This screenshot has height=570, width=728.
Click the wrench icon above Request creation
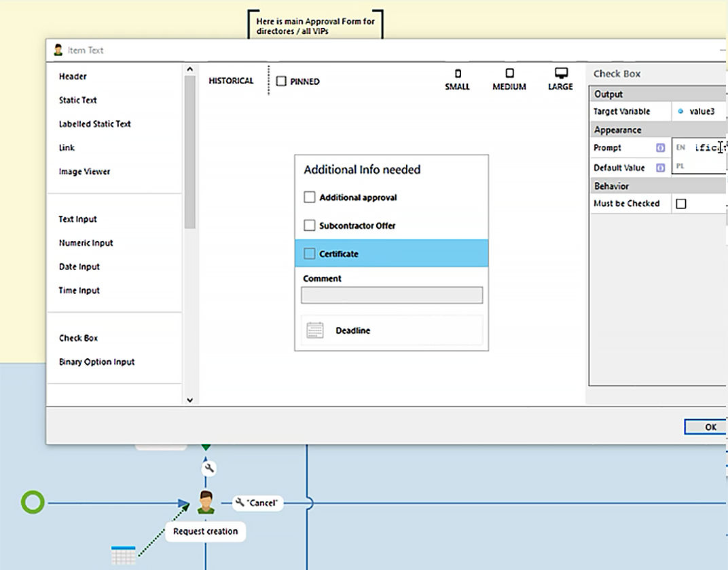(209, 468)
